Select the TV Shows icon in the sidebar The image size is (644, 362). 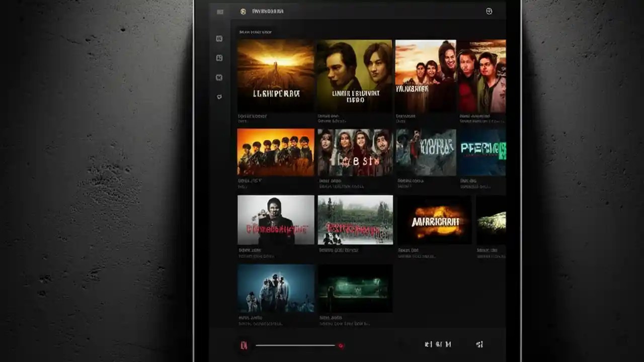219,58
